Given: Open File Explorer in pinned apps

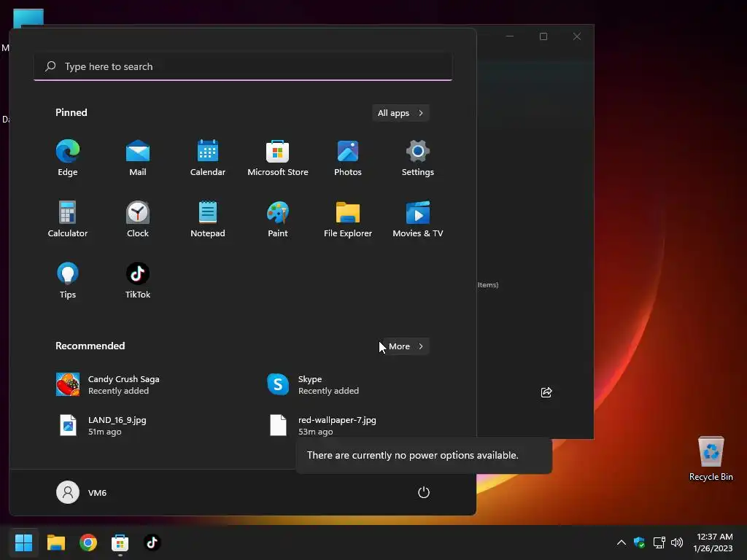Looking at the screenshot, I should tap(348, 219).
